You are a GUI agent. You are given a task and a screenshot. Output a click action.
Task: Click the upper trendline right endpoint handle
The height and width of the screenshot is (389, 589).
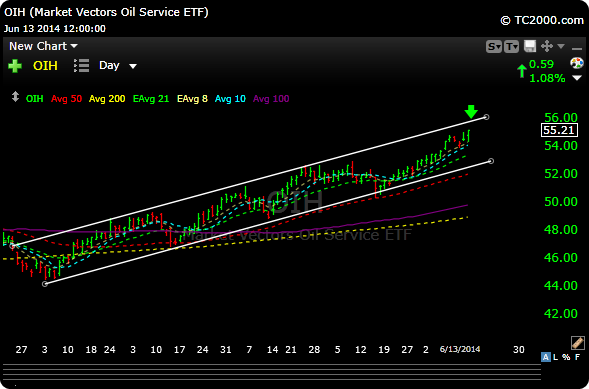[x=486, y=117]
